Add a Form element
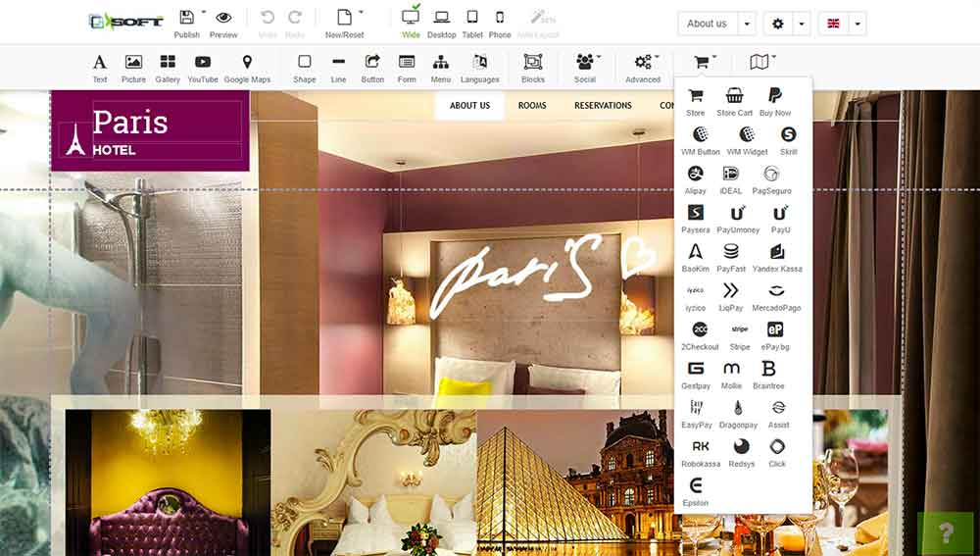This screenshot has width=980, height=556. click(x=407, y=69)
